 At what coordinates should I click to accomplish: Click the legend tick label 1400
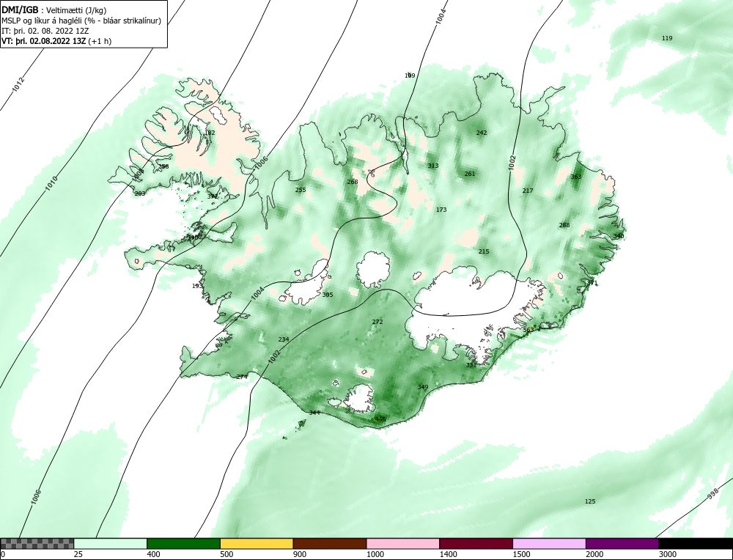tap(448, 554)
